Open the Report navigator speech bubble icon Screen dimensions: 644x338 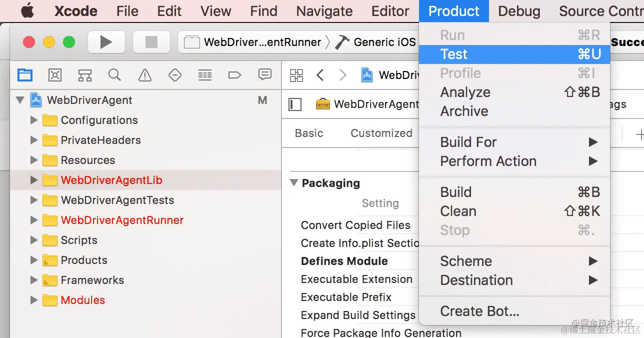tap(265, 75)
